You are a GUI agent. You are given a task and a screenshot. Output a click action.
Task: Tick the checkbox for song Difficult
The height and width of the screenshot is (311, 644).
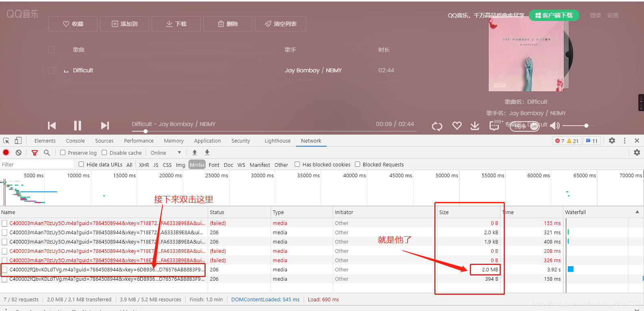[x=51, y=70]
